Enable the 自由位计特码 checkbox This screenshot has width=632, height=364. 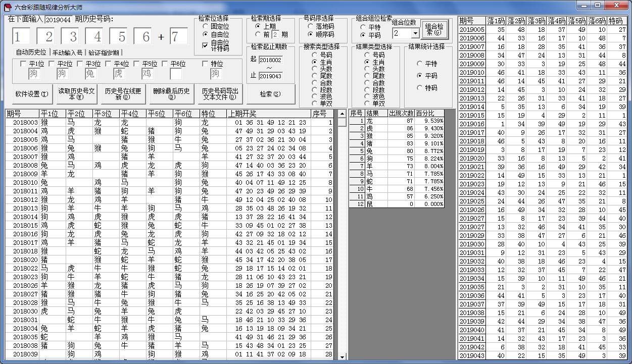[205, 45]
